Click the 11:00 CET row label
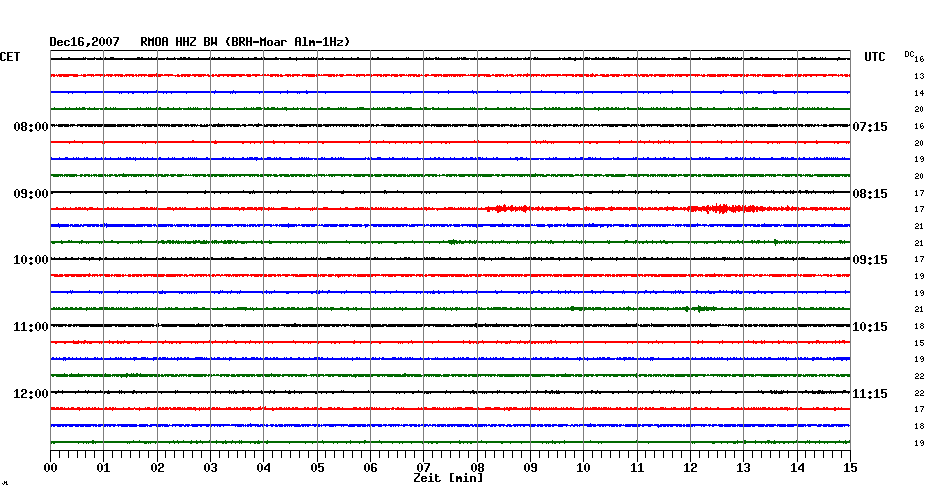This screenshot has width=930, height=494. pos(31,327)
